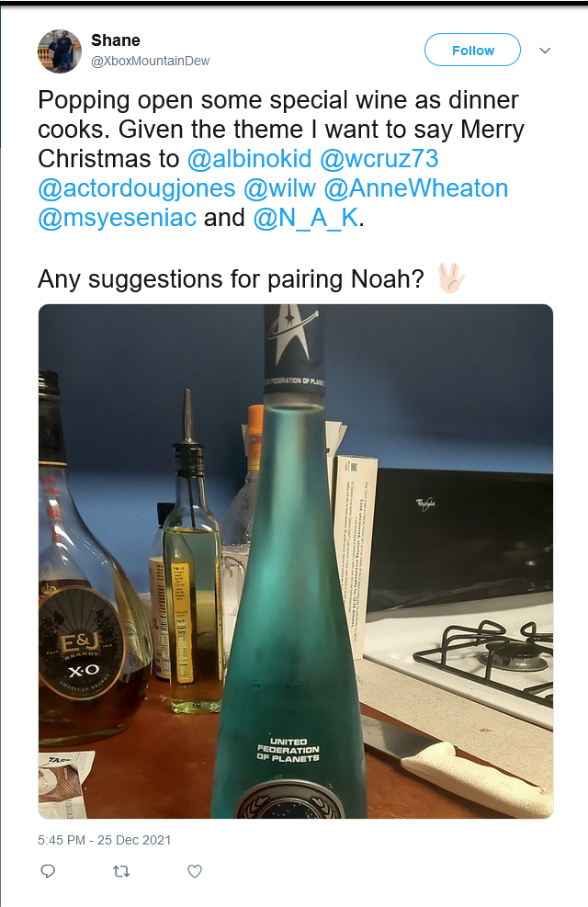The height and width of the screenshot is (907, 588).
Task: Click the reply speech bubble icon
Action: 48,870
